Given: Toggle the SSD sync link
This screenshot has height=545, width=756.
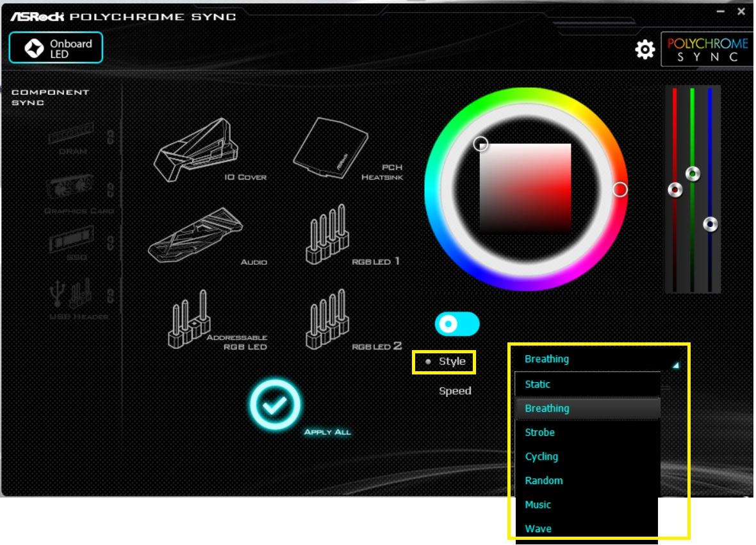Looking at the screenshot, I should coord(110,243).
